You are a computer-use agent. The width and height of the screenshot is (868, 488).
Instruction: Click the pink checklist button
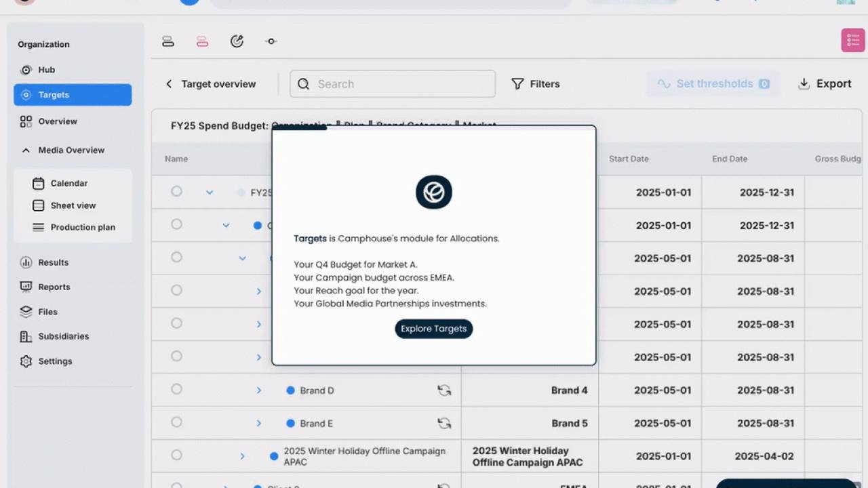(x=853, y=40)
